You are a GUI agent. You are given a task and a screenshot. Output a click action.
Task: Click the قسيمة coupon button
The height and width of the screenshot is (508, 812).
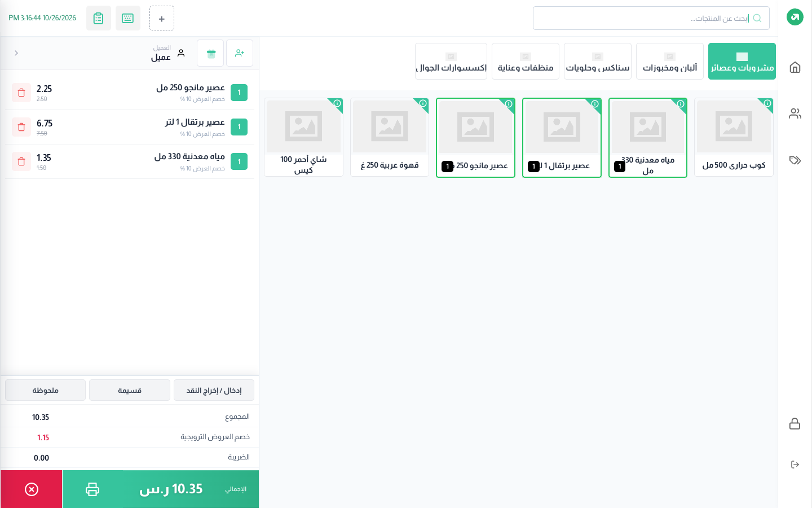(130, 390)
